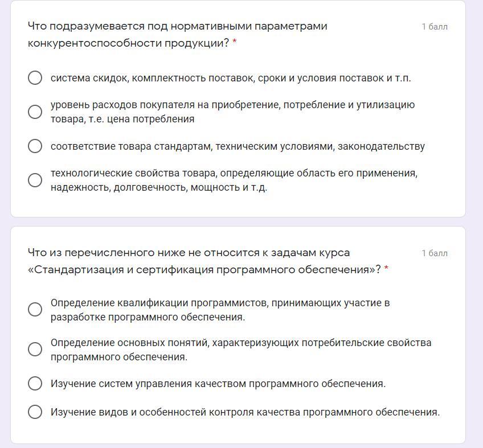The height and width of the screenshot is (448, 483).
Task: Mark radio 'соответствие товара стандартам' option
Action: coord(35,146)
